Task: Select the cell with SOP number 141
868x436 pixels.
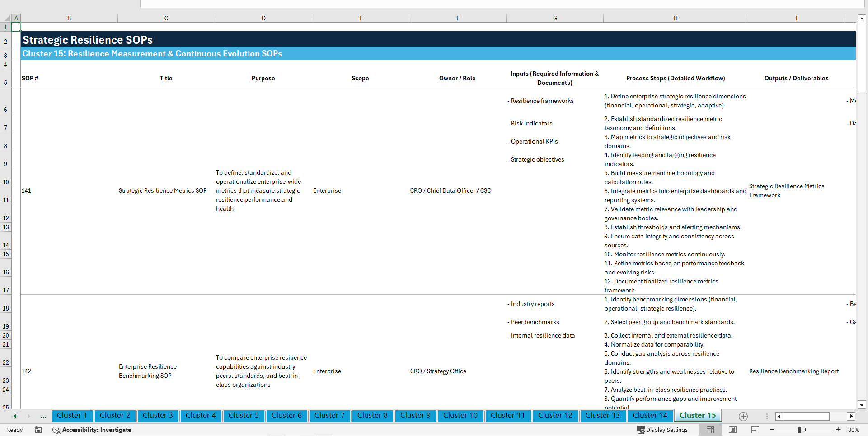Action: pos(69,191)
